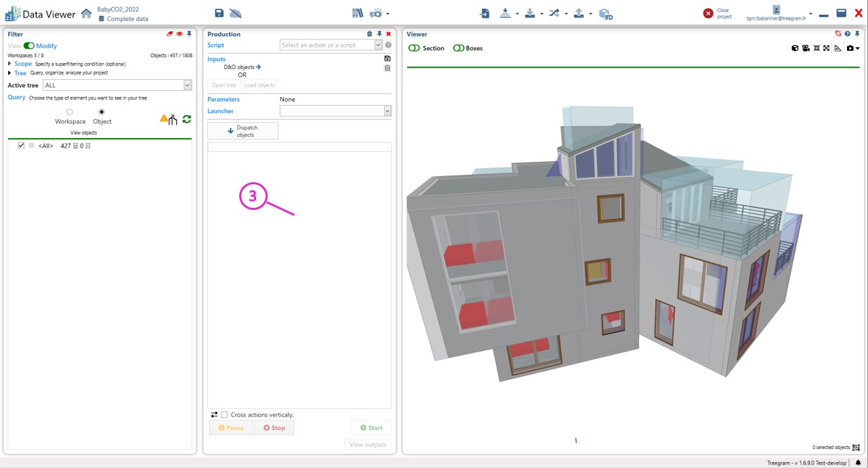Click the red eraser icon in Filter panel
This screenshot has width=868, height=468.
click(169, 34)
